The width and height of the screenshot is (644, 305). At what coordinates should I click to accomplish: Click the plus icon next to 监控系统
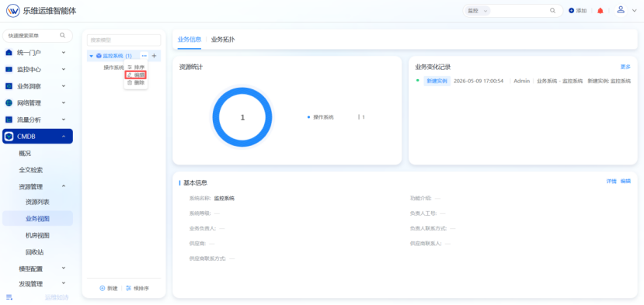coord(154,56)
